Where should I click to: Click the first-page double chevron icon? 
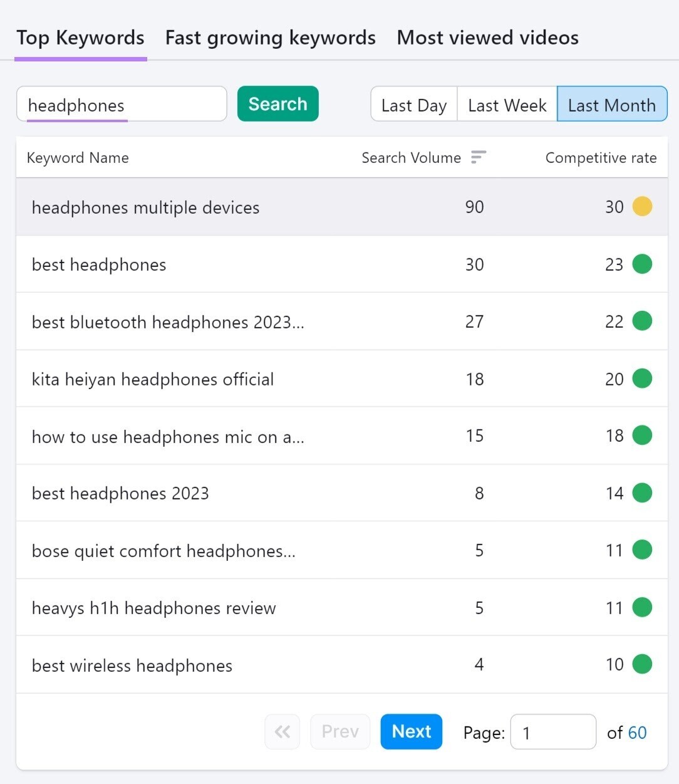282,731
